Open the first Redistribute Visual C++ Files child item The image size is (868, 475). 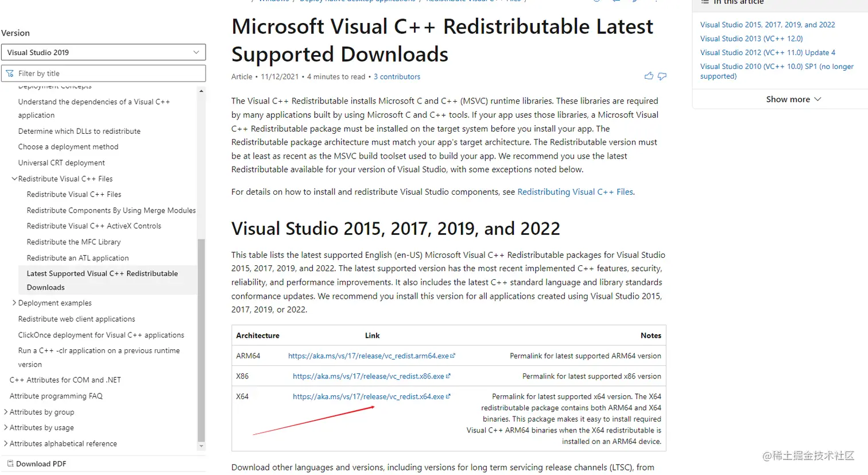tap(74, 194)
